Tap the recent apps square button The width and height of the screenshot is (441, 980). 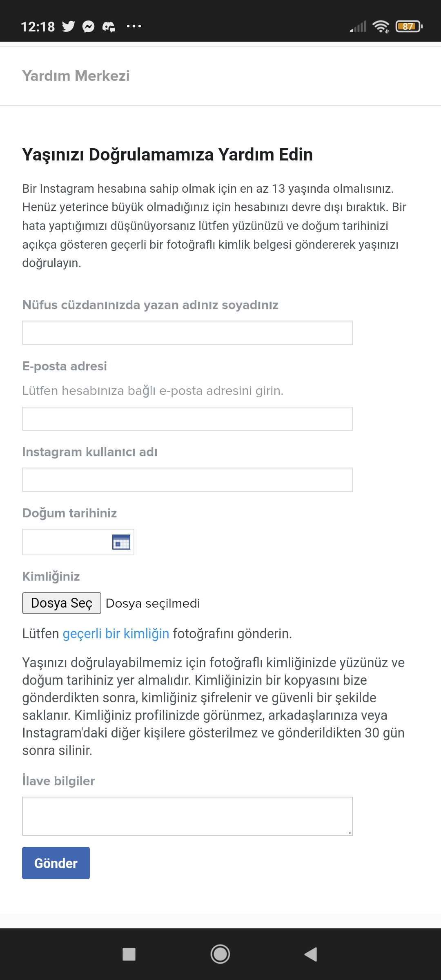click(129, 954)
